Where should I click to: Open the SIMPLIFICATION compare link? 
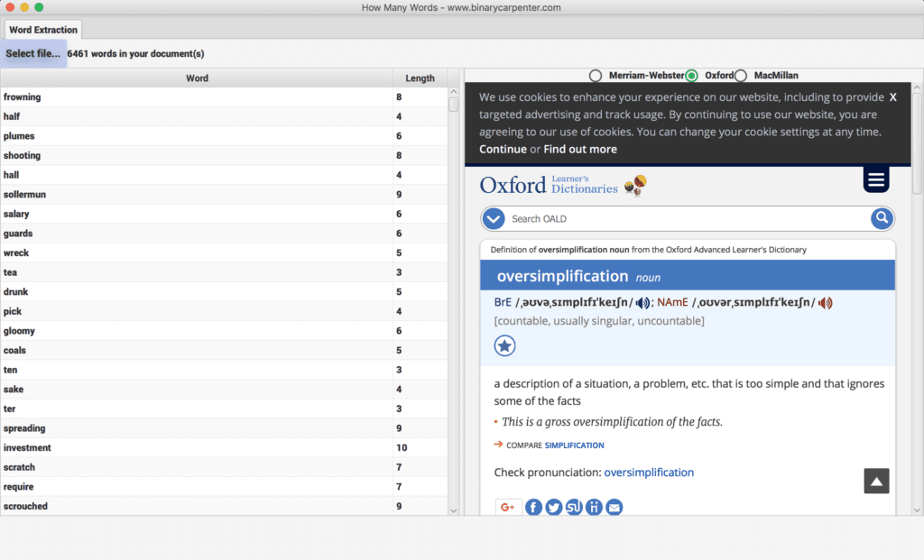(x=574, y=445)
